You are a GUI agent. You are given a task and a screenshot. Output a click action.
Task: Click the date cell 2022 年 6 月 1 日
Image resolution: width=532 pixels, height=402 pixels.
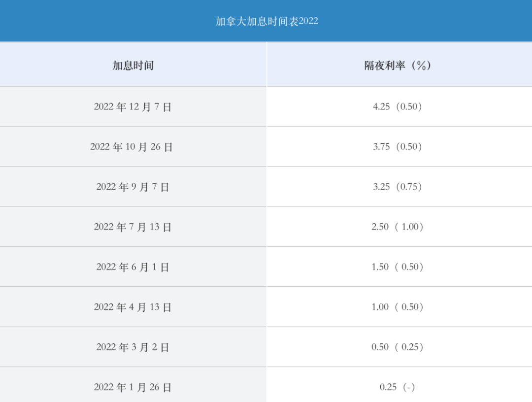(133, 267)
